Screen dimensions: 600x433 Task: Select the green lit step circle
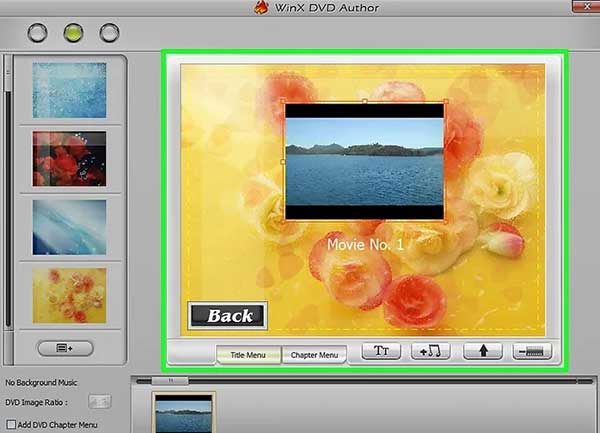tap(73, 33)
